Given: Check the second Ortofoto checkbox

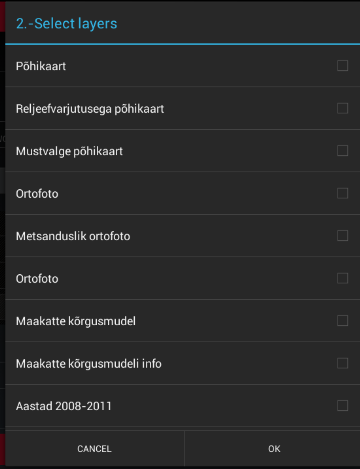Looking at the screenshot, I should point(342,278).
